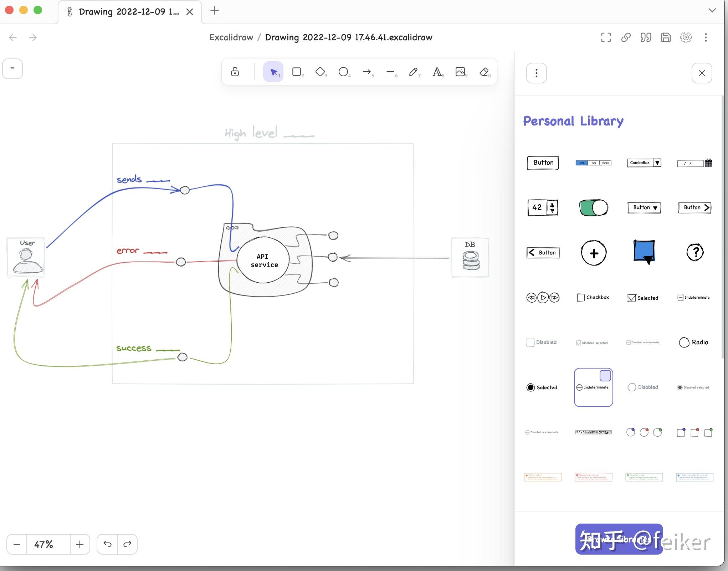Image resolution: width=728 pixels, height=571 pixels.
Task: Select the Diamond shape tool
Action: (320, 72)
